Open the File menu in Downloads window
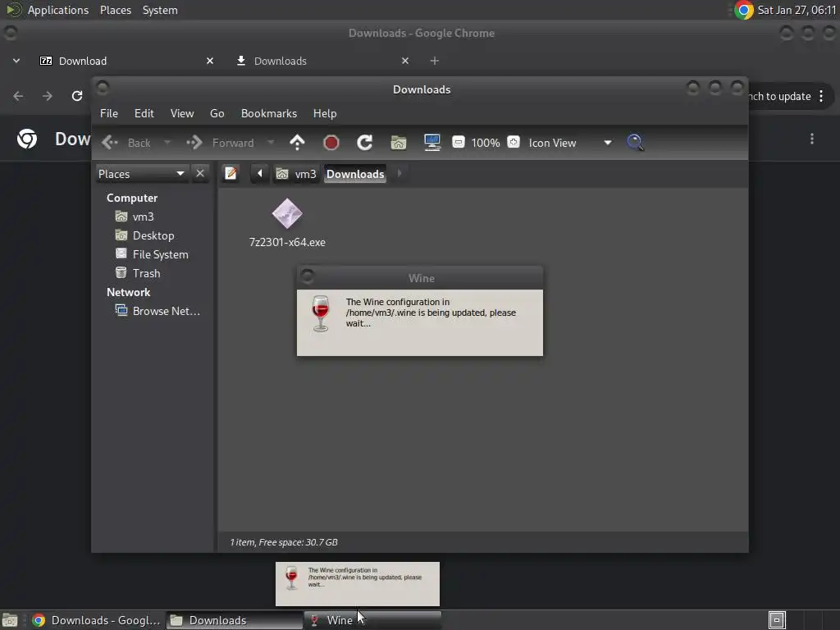The height and width of the screenshot is (630, 840). 109,113
